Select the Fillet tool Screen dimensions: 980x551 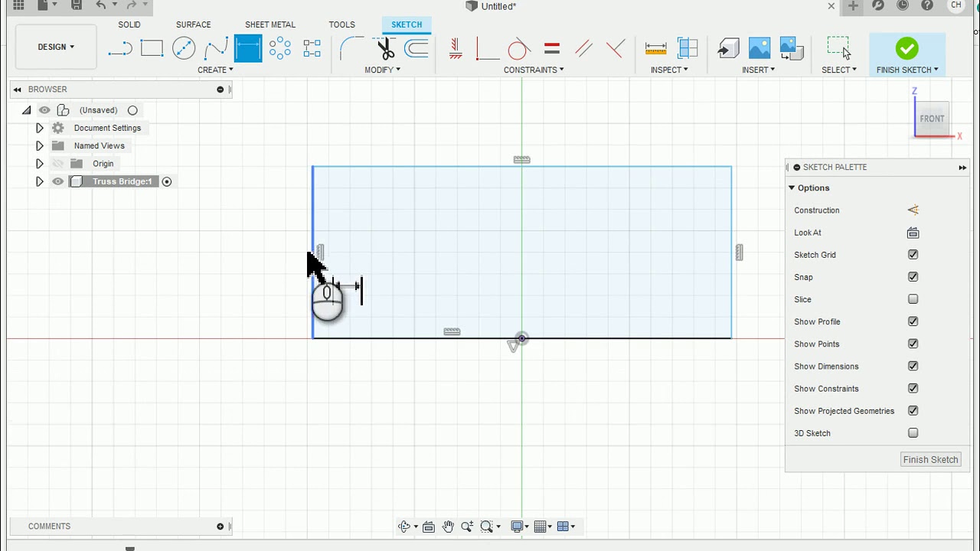351,49
